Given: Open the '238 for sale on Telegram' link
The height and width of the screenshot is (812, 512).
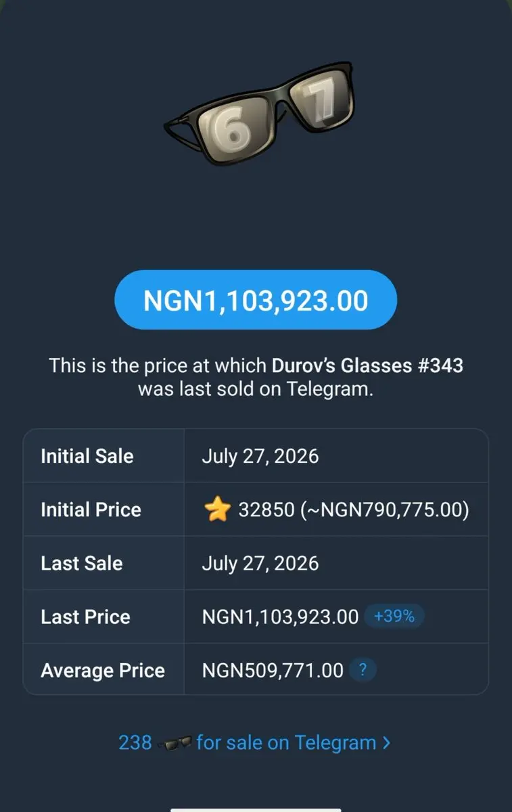Looking at the screenshot, I should tap(254, 743).
